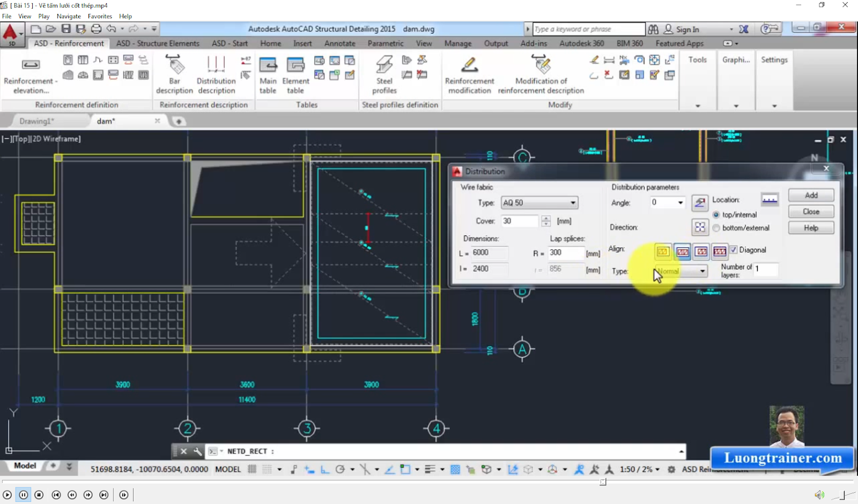Open the Annotate ribbon tab
Viewport: 858px width, 504px height.
tap(339, 43)
